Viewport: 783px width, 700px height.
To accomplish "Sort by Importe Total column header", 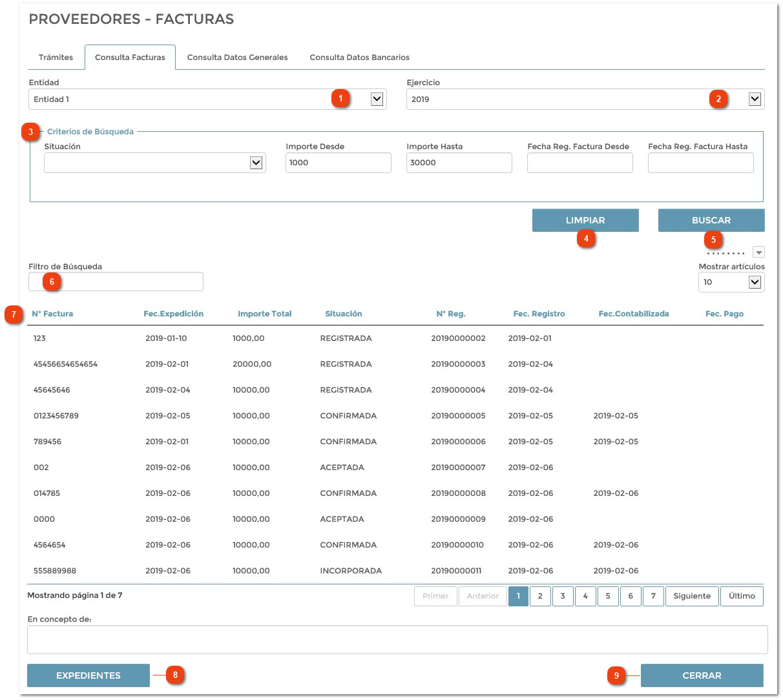I will click(x=264, y=314).
